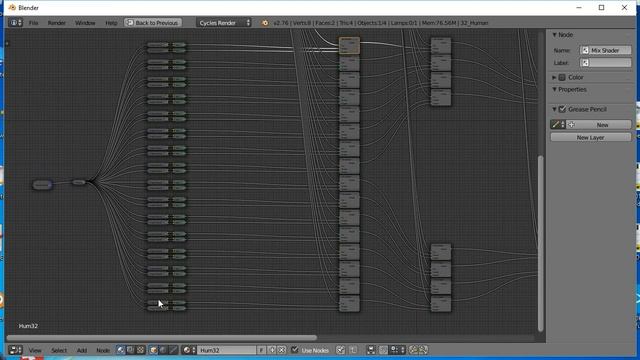Toggle the fake user F button
This screenshot has width=640, height=360.
tap(262, 350)
